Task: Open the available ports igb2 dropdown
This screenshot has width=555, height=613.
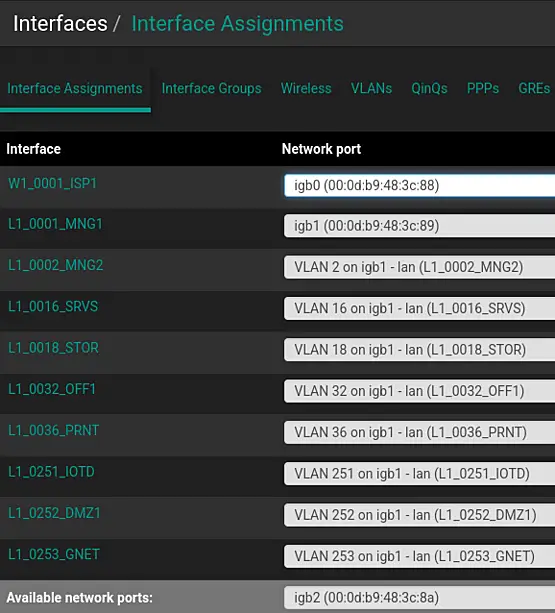Action: 419,598
